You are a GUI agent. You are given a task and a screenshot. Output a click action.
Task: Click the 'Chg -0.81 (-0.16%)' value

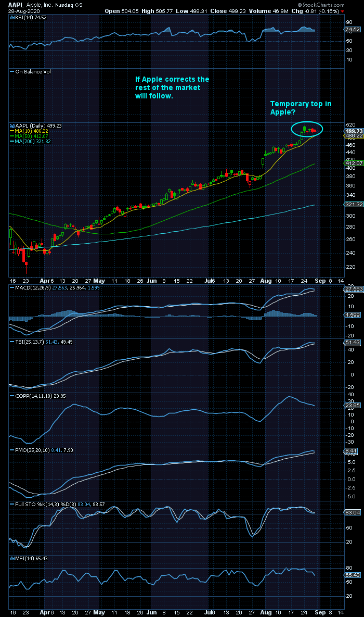coord(315,11)
